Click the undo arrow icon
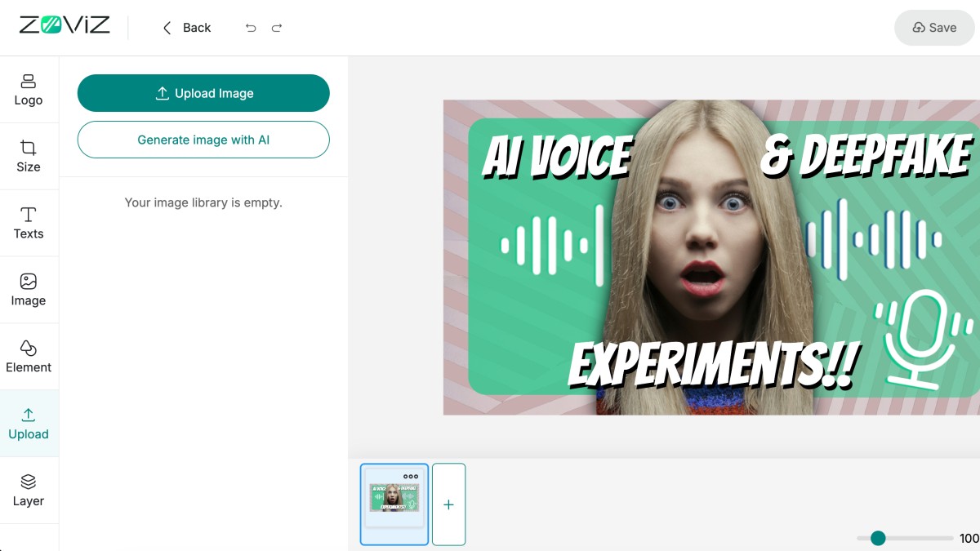Image resolution: width=980 pixels, height=551 pixels. [x=251, y=28]
